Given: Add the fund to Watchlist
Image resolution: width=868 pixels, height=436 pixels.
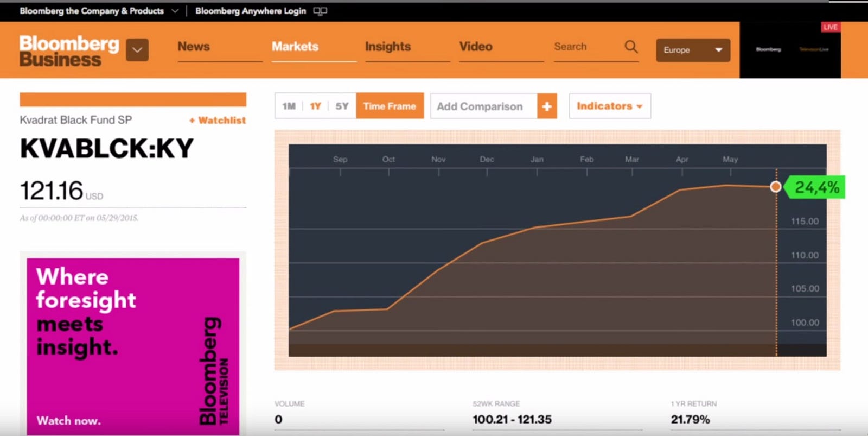Looking at the screenshot, I should click(218, 121).
